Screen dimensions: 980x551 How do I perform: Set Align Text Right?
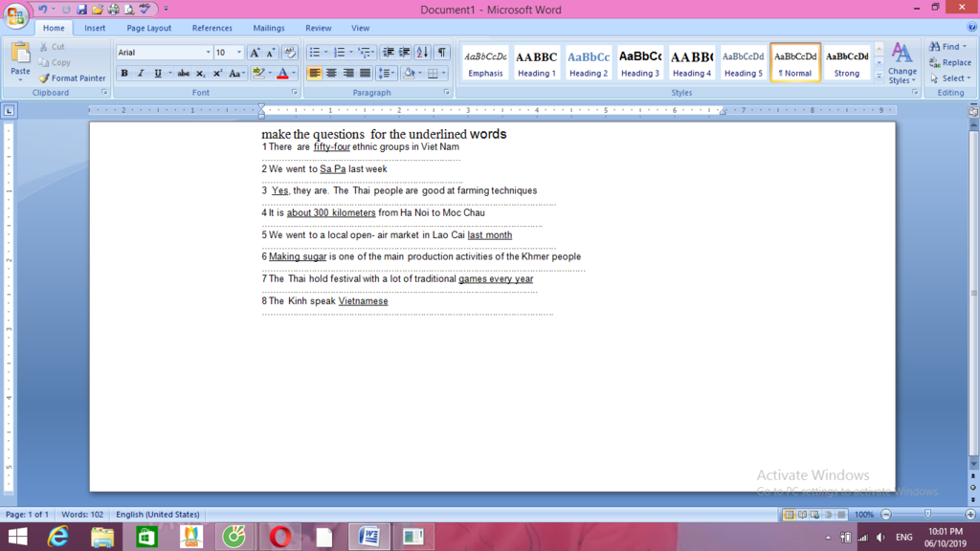point(348,73)
